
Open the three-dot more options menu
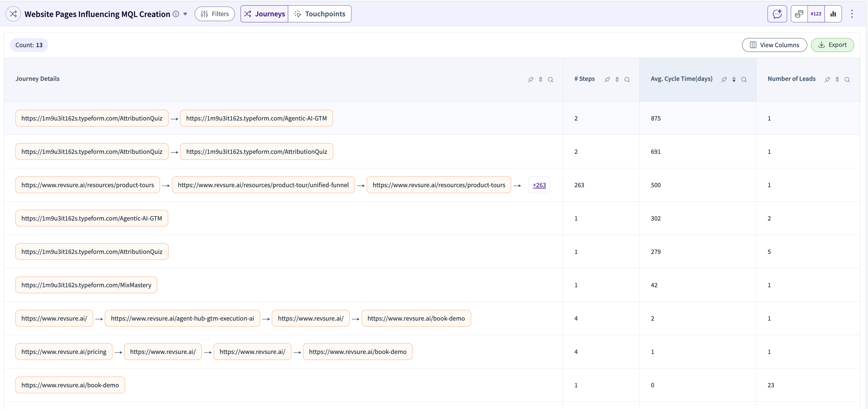coord(852,14)
